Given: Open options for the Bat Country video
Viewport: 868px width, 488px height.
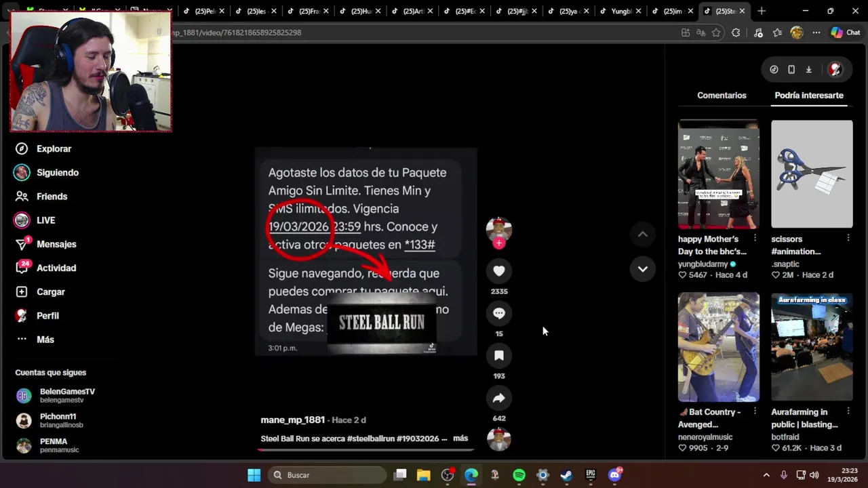Looking at the screenshot, I should [x=755, y=411].
